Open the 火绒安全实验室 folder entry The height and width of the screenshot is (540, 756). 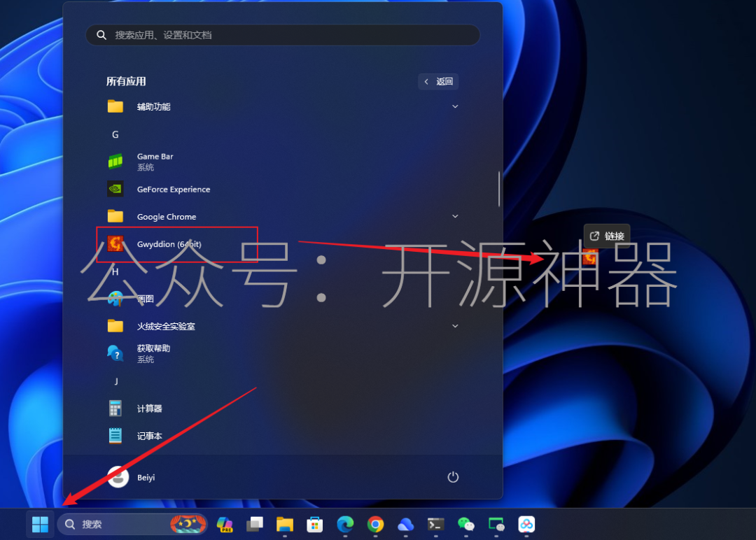[282, 326]
